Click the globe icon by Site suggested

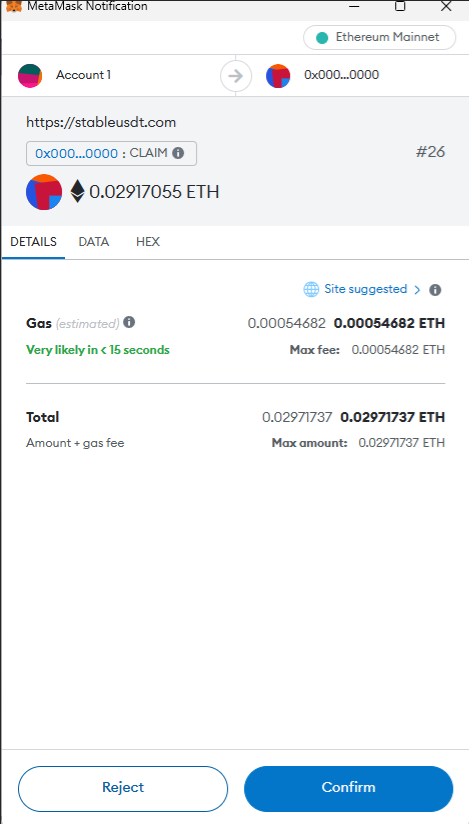[x=311, y=289]
